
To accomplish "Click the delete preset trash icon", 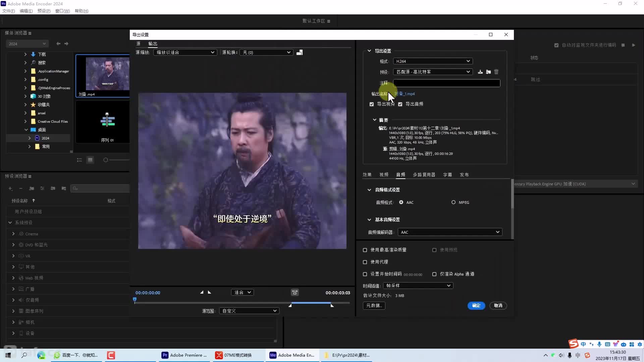I will click(x=496, y=72).
